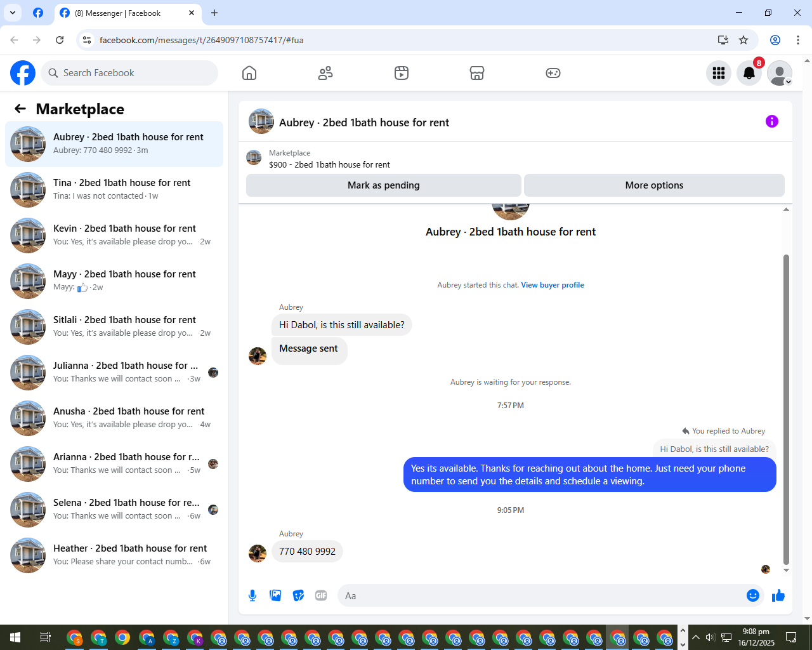The width and height of the screenshot is (812, 650).
Task: Click the blue 'Yes its available' reply bubble
Action: 590,475
